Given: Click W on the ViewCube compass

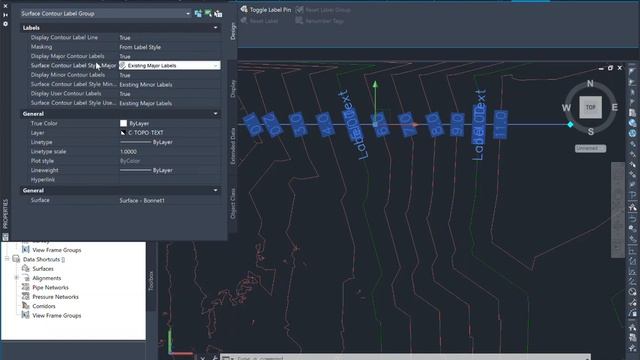Looking at the screenshot, I should 566,108.
